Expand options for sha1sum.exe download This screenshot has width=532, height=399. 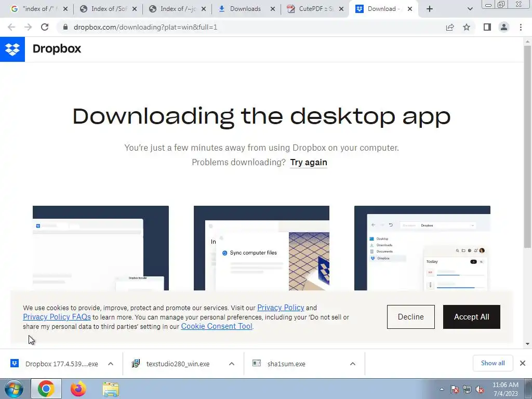[353, 364]
